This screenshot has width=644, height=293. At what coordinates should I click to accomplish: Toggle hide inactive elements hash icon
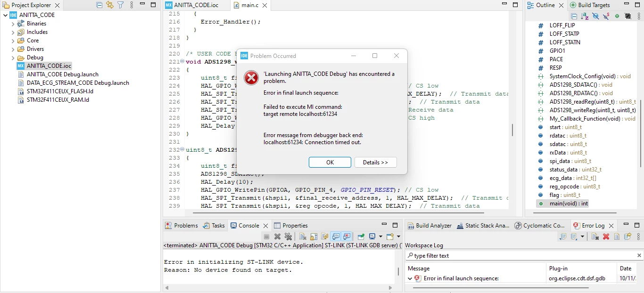click(x=628, y=16)
